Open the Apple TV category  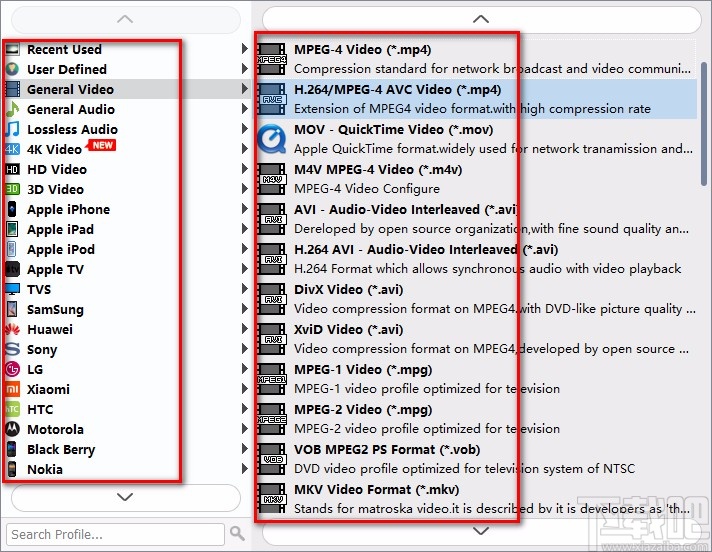tap(127, 269)
